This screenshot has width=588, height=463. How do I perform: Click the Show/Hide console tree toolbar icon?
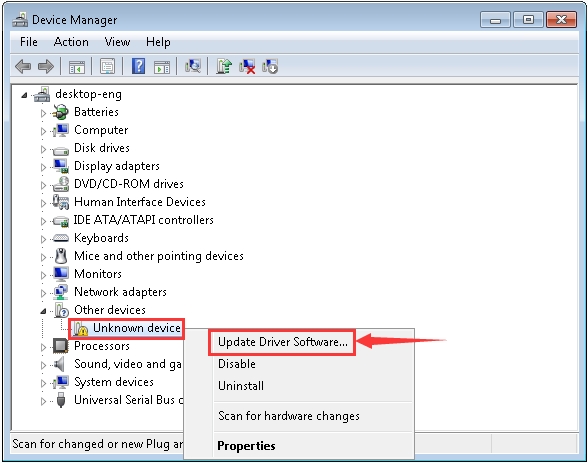(77, 67)
